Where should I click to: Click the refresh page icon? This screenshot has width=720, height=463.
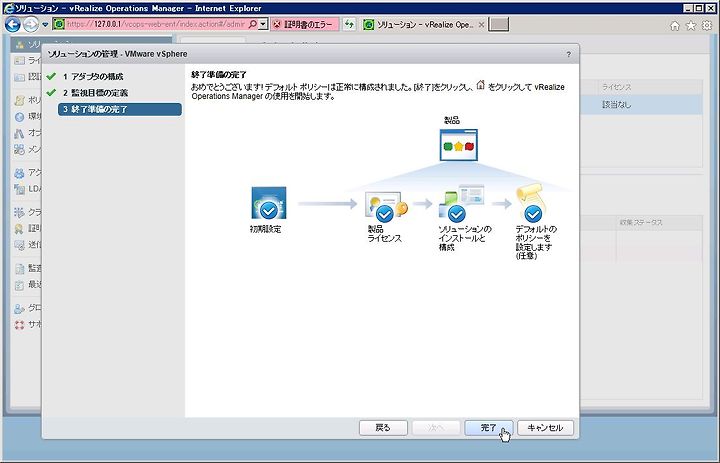coord(349,24)
